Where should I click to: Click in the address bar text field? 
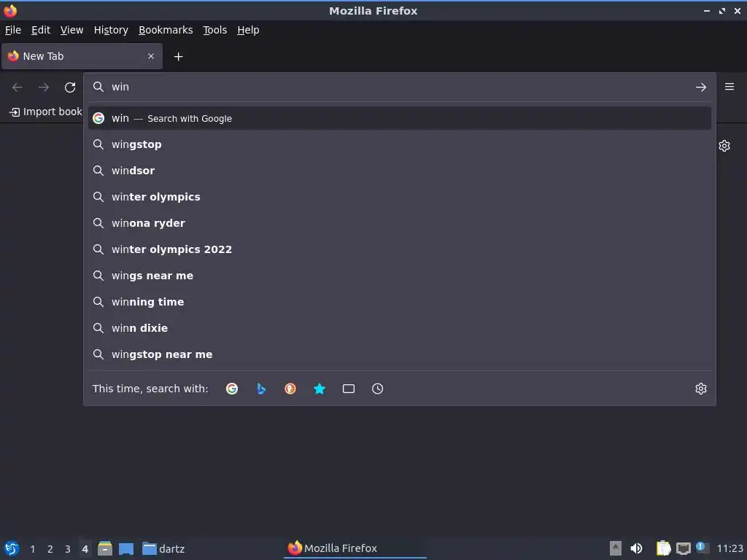(x=399, y=87)
